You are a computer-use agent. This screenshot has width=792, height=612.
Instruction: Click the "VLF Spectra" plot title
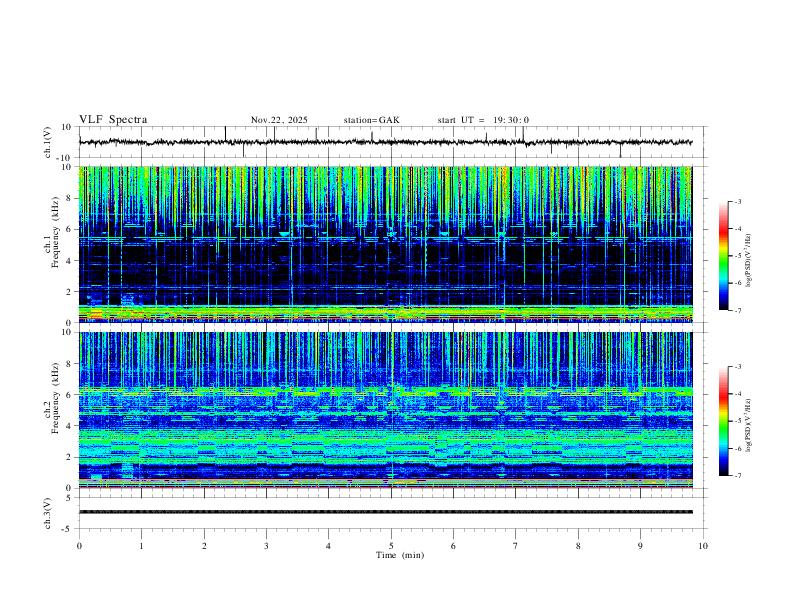113,120
